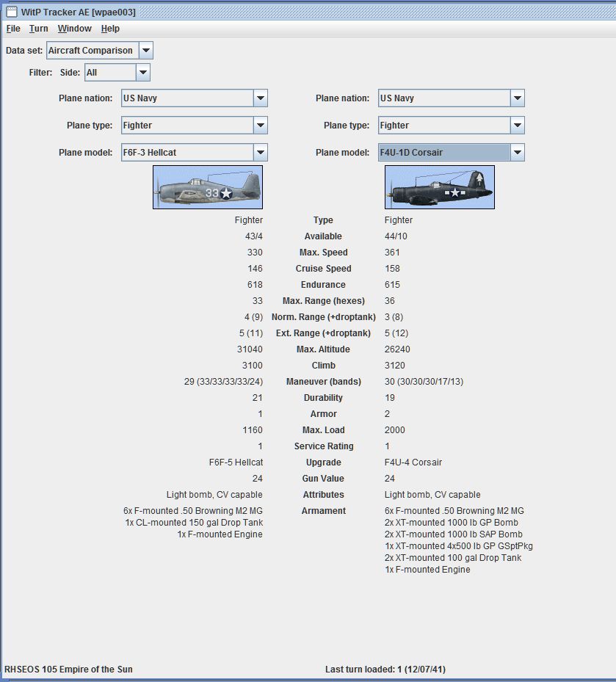This screenshot has height=682, width=616.
Task: Click the Hellcat max altitude 31040
Action: coord(250,349)
